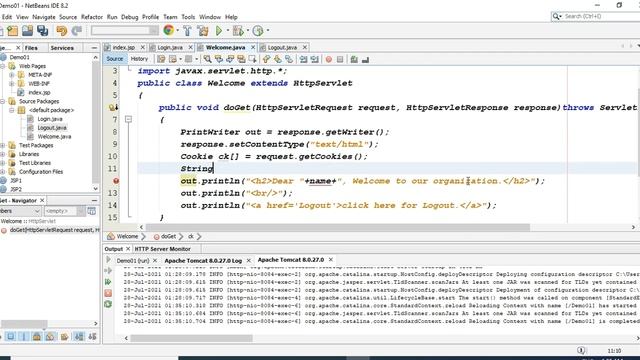Collapse doGet method code fold
This screenshot has width=640, height=360.
(x=128, y=119)
